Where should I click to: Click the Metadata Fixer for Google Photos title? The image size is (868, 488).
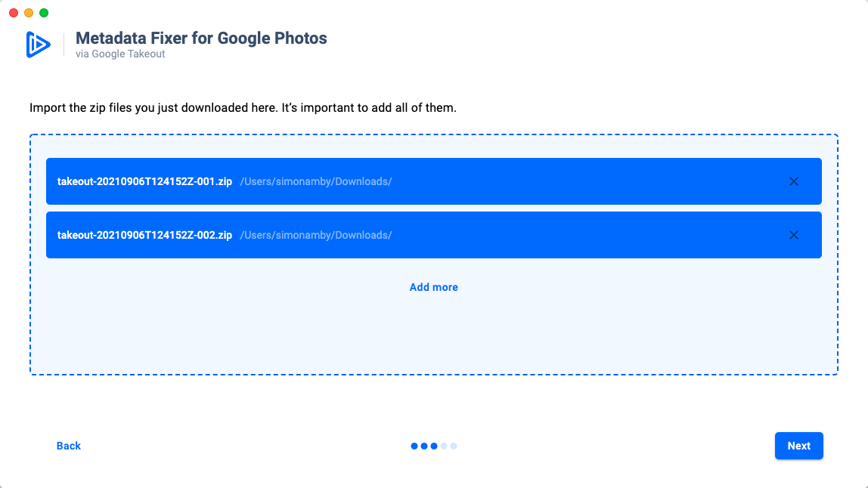[201, 39]
